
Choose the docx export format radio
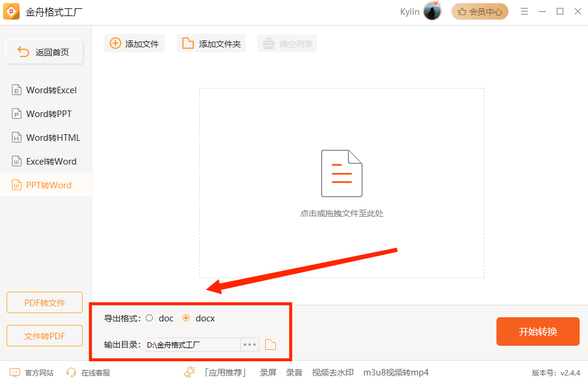[x=186, y=318]
